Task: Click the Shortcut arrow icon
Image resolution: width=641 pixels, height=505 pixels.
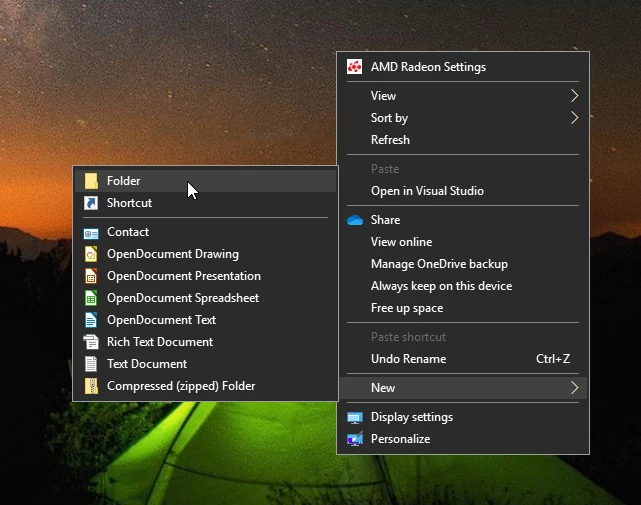Action: tap(91, 203)
